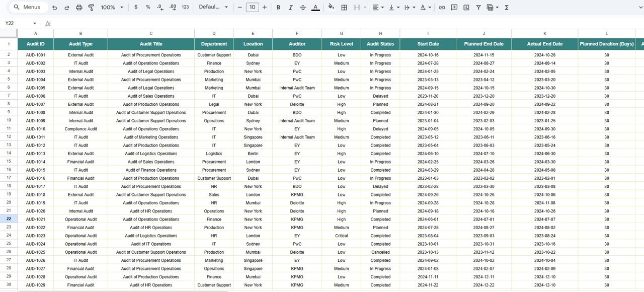Toggle strikethrough formatting
The width and height of the screenshot is (644, 292).
point(303,7)
